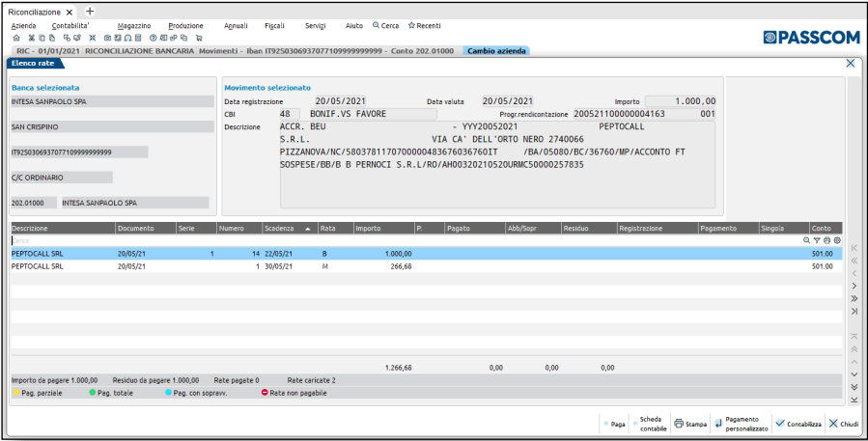Click the single up chevron navigation arrow
This screenshot has height=441, width=868.
[x=854, y=362]
